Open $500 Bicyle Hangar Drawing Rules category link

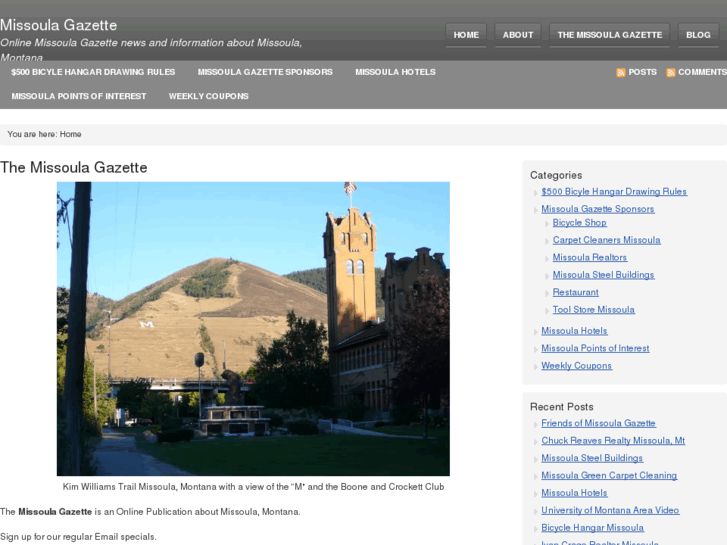614,192
